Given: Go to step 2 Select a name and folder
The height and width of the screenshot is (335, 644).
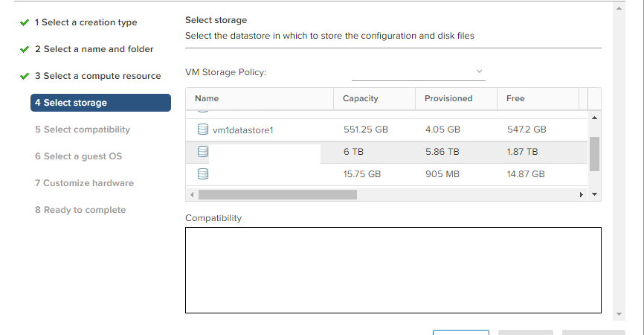Looking at the screenshot, I should 94,49.
